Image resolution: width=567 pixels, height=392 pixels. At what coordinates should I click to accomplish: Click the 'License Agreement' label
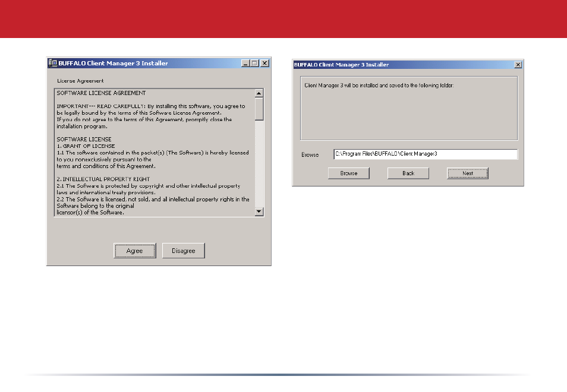pyautogui.click(x=80, y=81)
